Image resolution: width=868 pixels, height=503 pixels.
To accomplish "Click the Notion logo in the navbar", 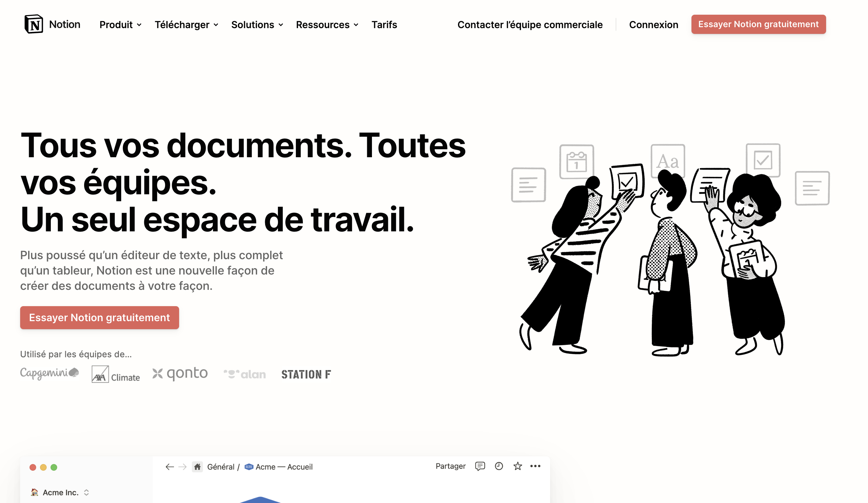I will click(x=52, y=24).
